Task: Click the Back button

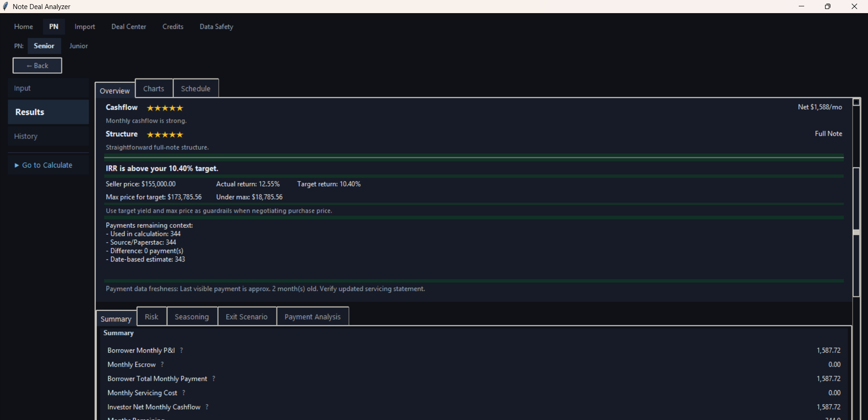Action: [x=37, y=66]
